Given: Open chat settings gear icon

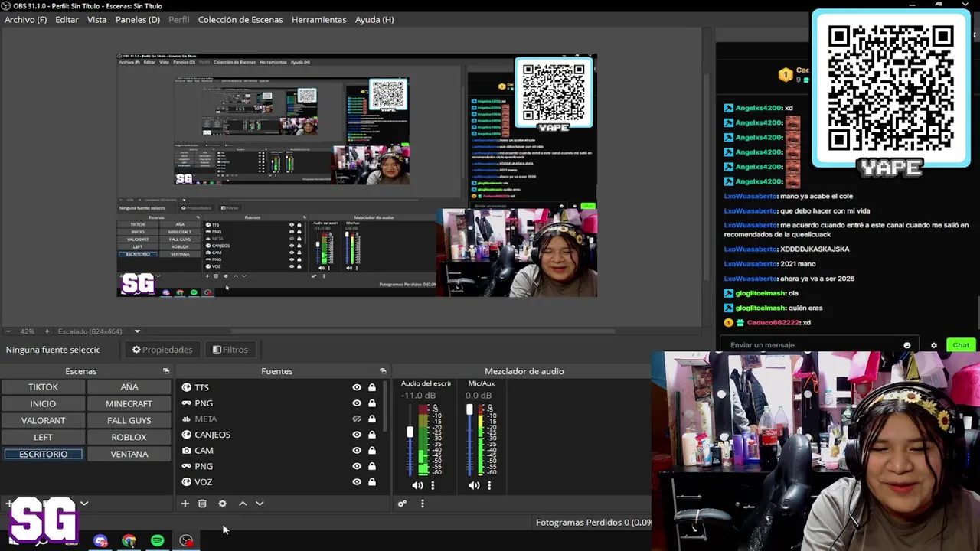Looking at the screenshot, I should [933, 345].
